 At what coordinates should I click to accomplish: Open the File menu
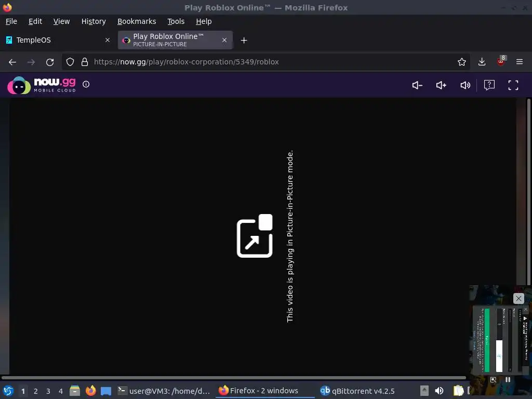pos(11,21)
